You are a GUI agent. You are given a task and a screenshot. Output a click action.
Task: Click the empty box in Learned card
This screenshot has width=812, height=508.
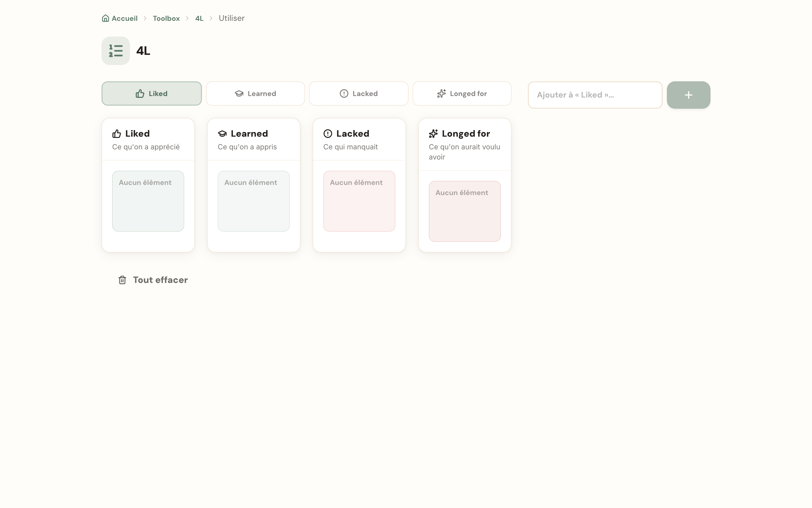254,201
